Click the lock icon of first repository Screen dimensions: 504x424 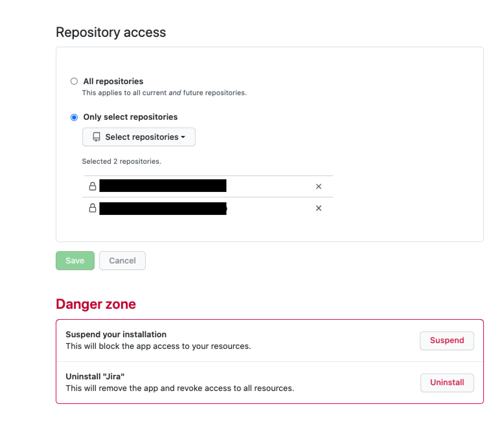tap(93, 186)
